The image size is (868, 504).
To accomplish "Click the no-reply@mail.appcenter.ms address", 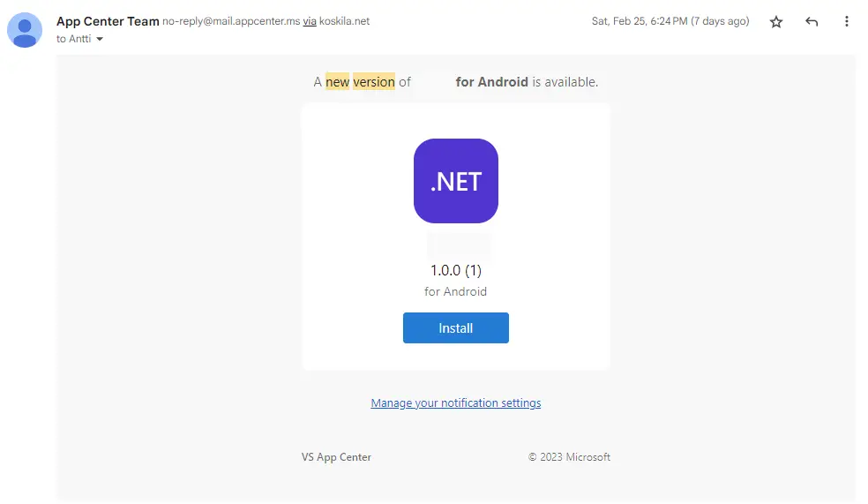I will pos(231,21).
